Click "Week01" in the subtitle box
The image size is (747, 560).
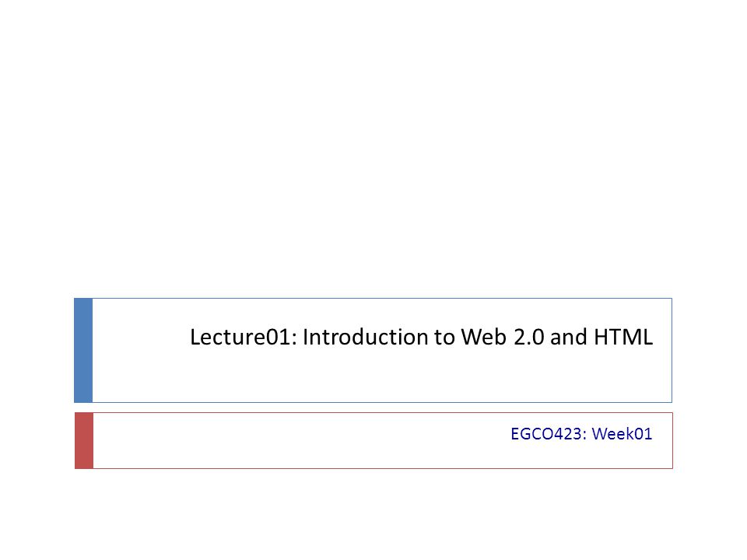coord(622,434)
